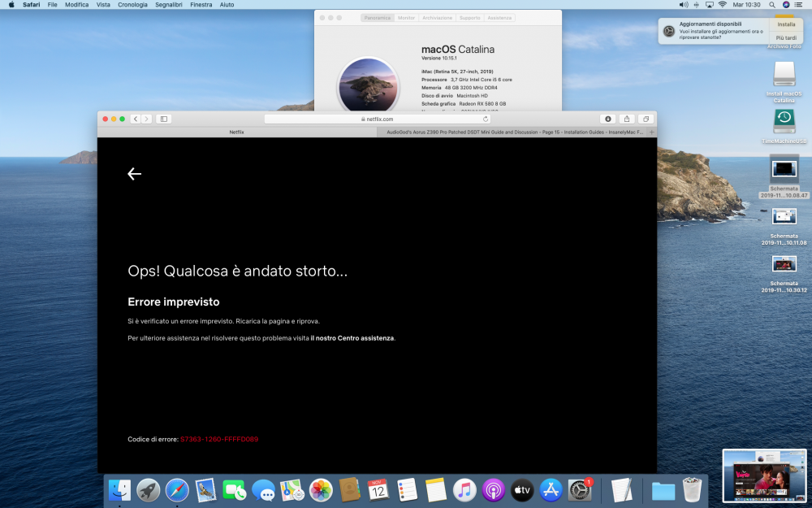Open Finder in the Dock
812x508 pixels.
(x=119, y=489)
